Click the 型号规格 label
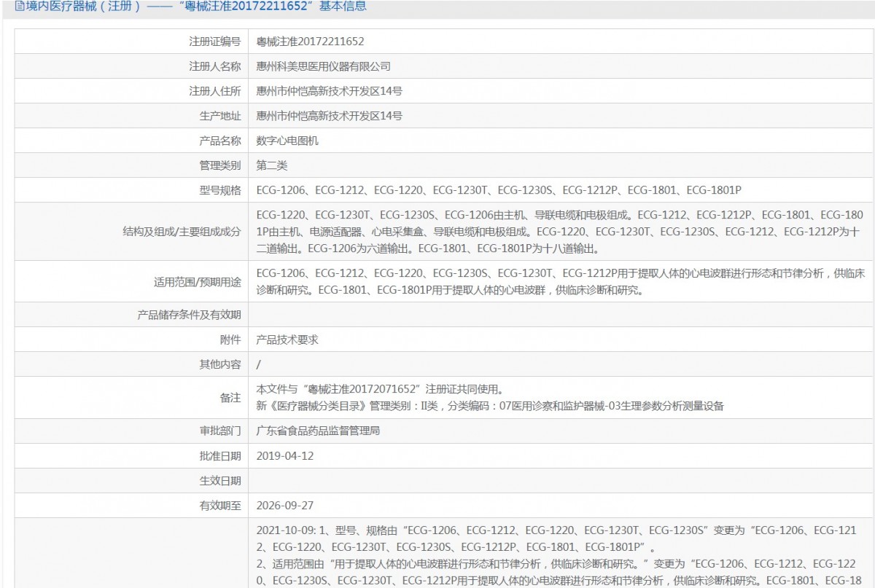The image size is (875, 588). [x=220, y=190]
